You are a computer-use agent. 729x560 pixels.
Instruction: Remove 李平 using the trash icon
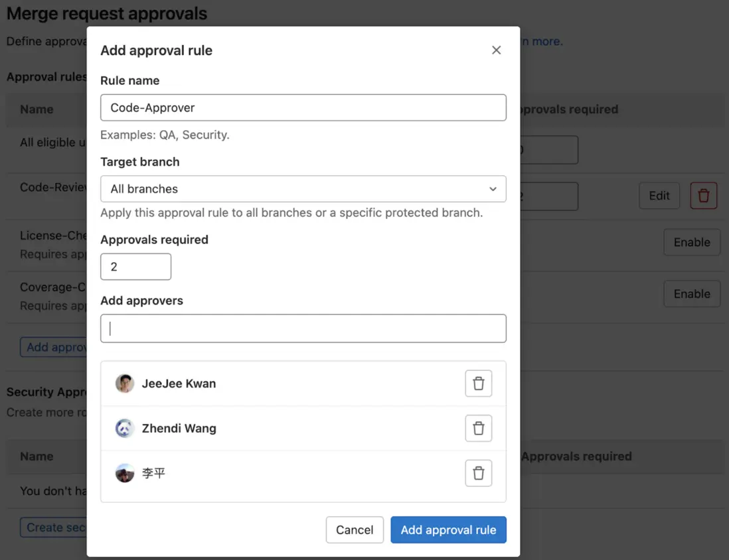[478, 473]
